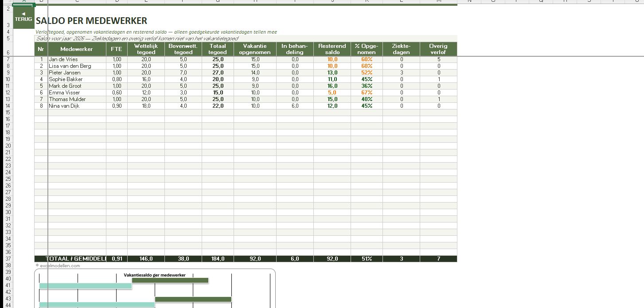Select Nina van Dijk's In behandeling value 6,0
Screen dimensions: 644x308
click(295, 106)
